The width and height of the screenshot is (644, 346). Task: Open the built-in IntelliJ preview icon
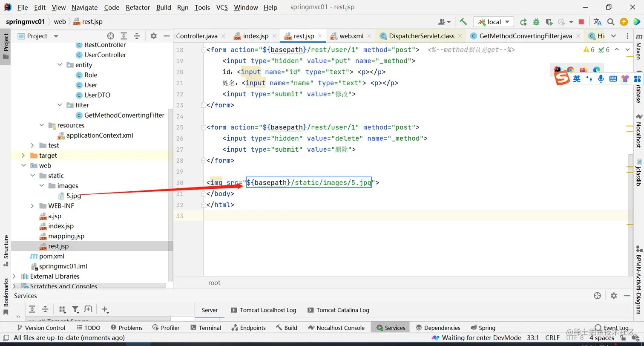pyautogui.click(x=558, y=70)
